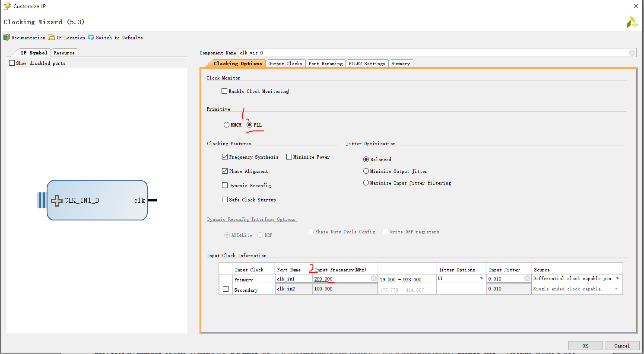The height and width of the screenshot is (354, 644).
Task: Open the Jitter Options UI dropdown
Action: 482,278
